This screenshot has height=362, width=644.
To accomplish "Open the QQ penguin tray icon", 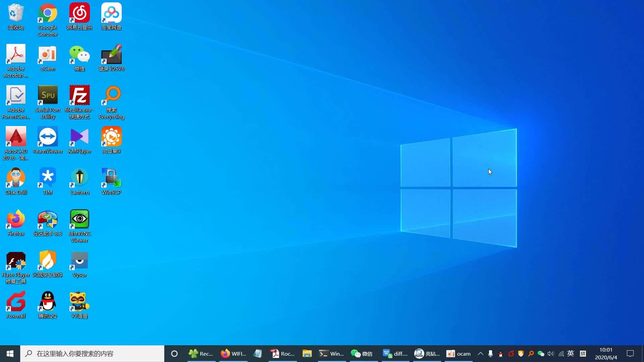I will coord(501,354).
